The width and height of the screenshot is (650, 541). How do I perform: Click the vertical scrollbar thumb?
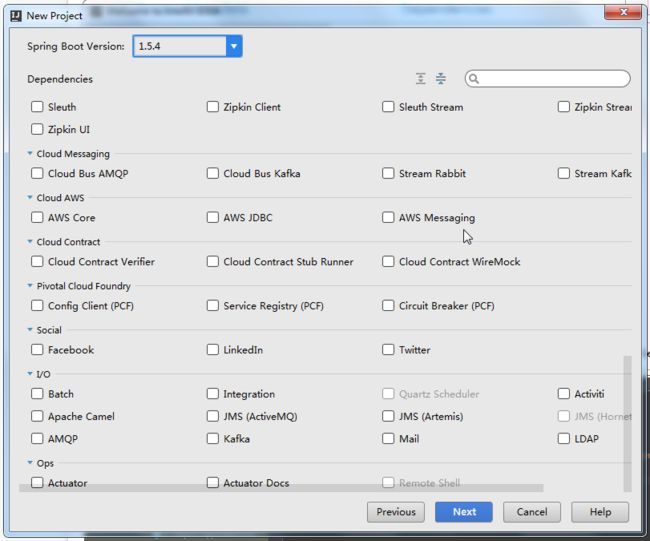pyautogui.click(x=628, y=423)
